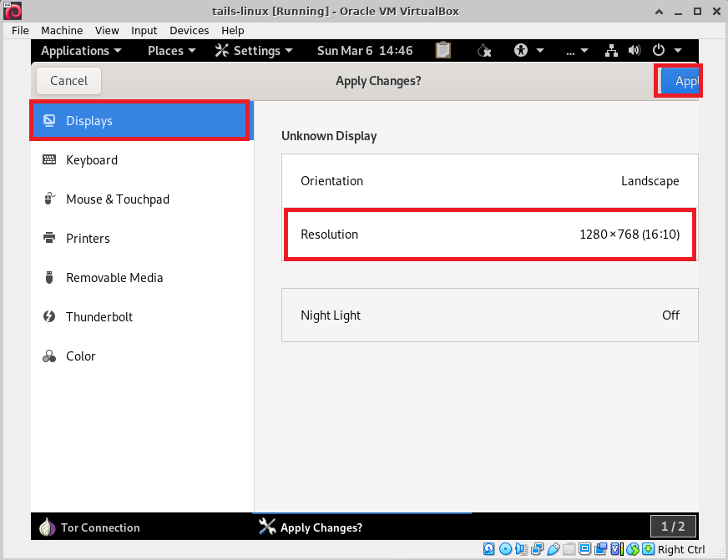Select Printers in the settings sidebar
Screen dimensions: 728x560
(x=142, y=238)
